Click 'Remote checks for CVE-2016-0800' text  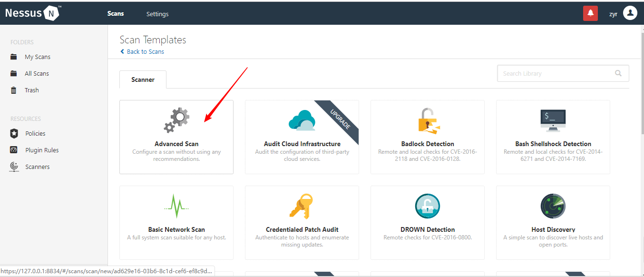(428, 237)
